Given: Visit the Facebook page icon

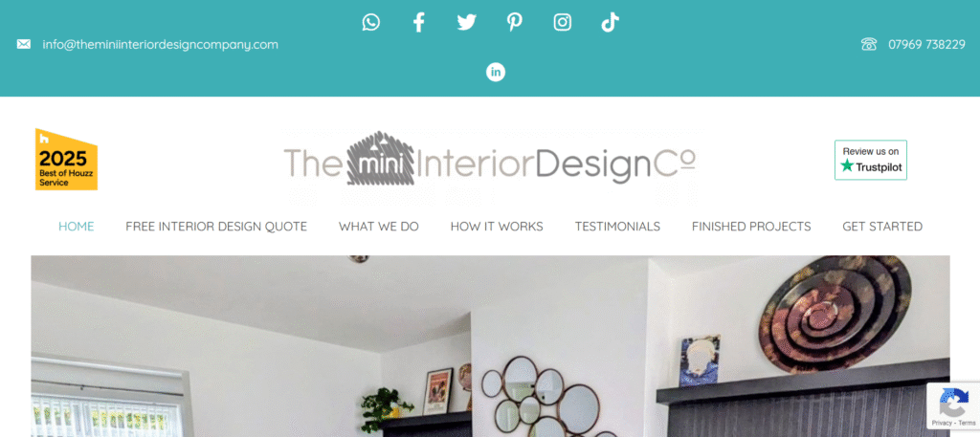Looking at the screenshot, I should coord(419,23).
